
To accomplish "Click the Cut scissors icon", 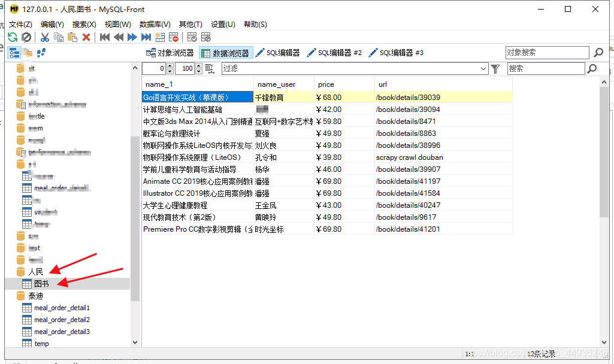I will [45, 37].
